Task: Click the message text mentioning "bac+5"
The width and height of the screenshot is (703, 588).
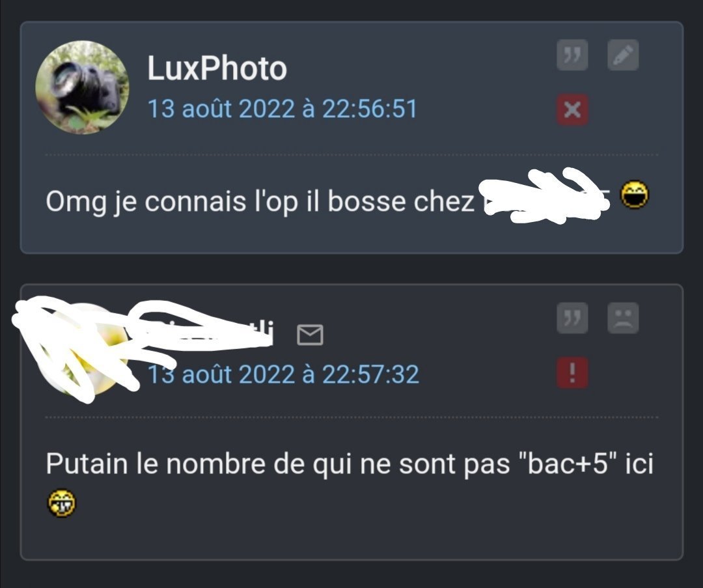Action: coord(350,464)
